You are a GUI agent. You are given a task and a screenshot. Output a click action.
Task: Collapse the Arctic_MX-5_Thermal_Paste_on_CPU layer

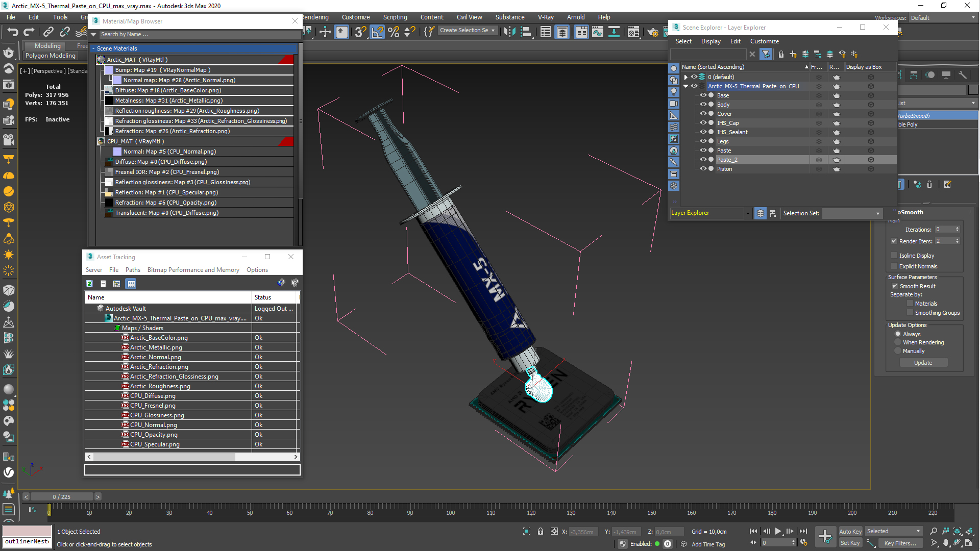(686, 86)
